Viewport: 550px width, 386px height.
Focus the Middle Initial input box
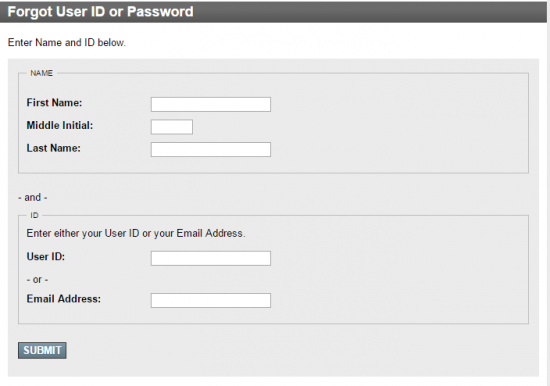click(x=172, y=127)
